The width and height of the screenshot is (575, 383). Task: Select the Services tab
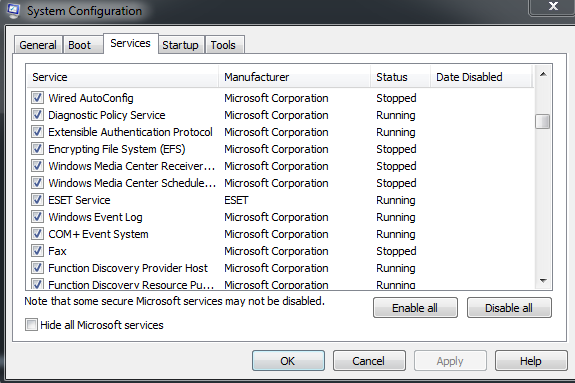click(x=131, y=43)
